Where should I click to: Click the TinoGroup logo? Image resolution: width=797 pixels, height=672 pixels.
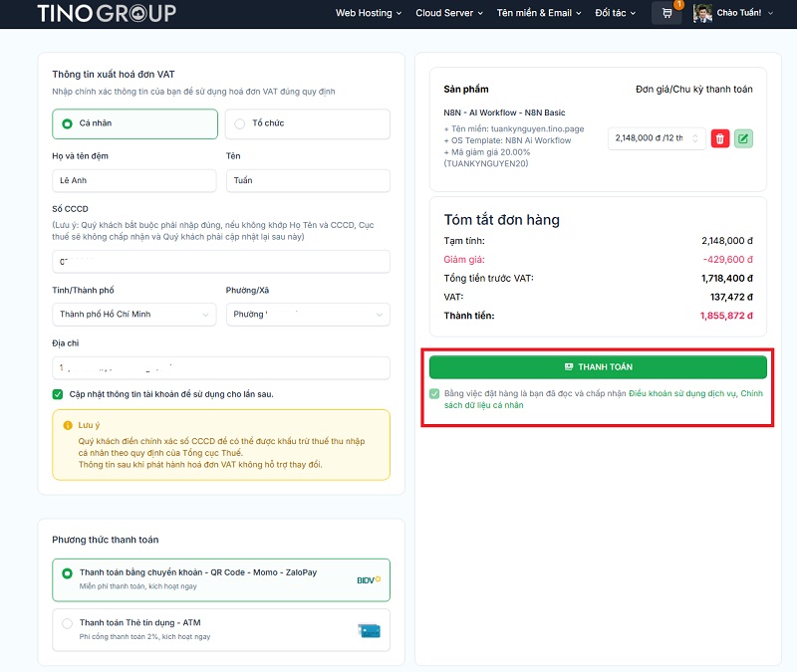107,13
